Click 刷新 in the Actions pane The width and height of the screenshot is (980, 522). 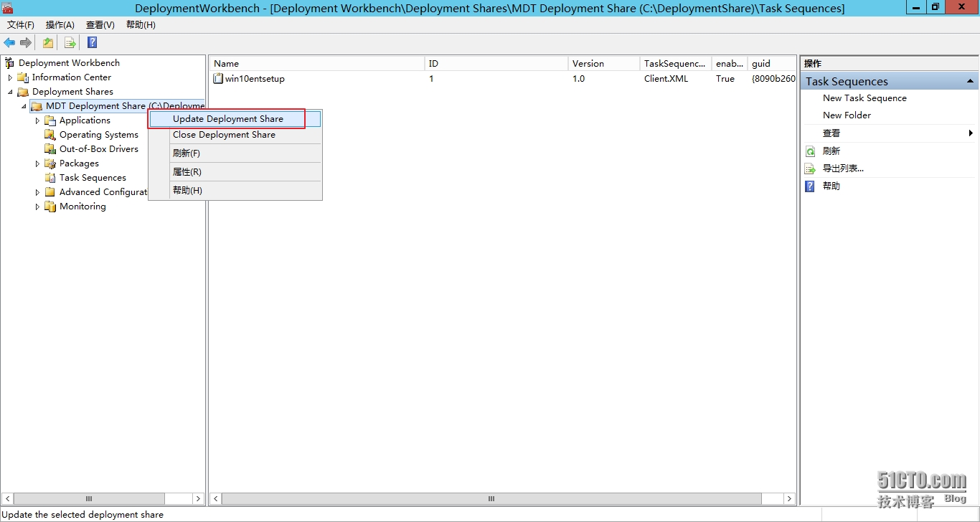click(x=831, y=151)
